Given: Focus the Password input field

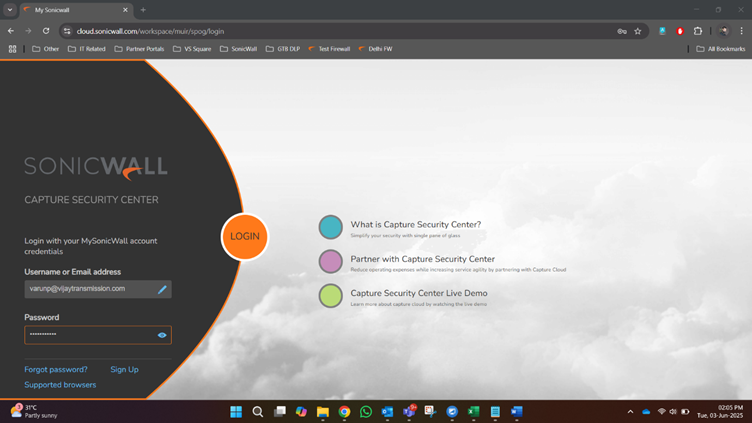Looking at the screenshot, I should coord(98,335).
